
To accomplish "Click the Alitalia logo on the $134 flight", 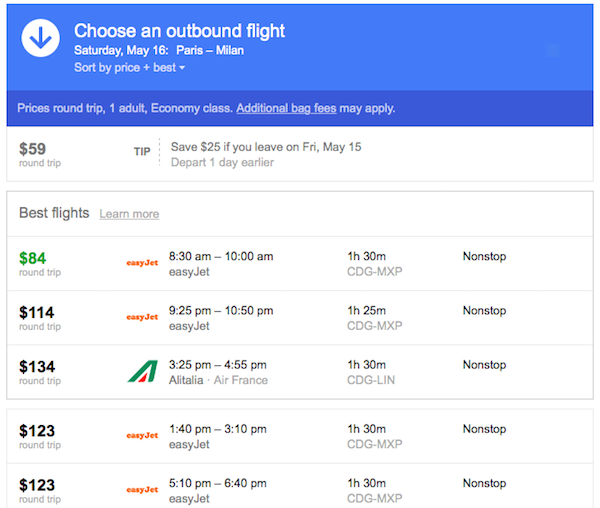I will pyautogui.click(x=142, y=371).
